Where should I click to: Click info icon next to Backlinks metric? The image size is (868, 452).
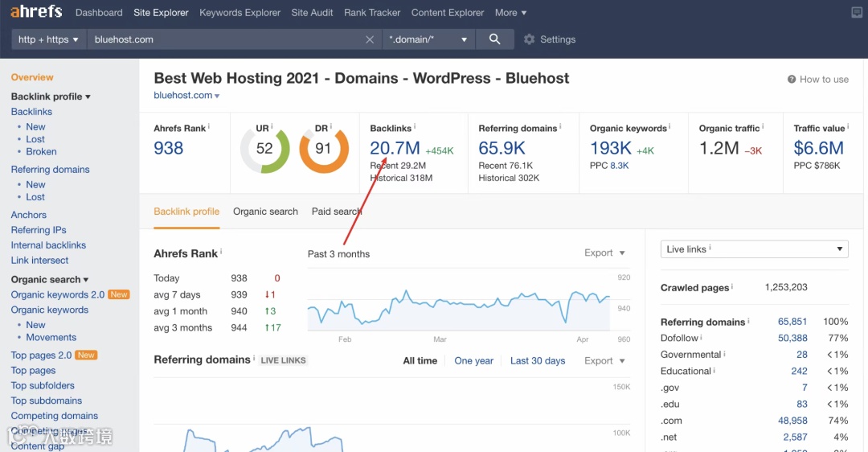coord(415,126)
